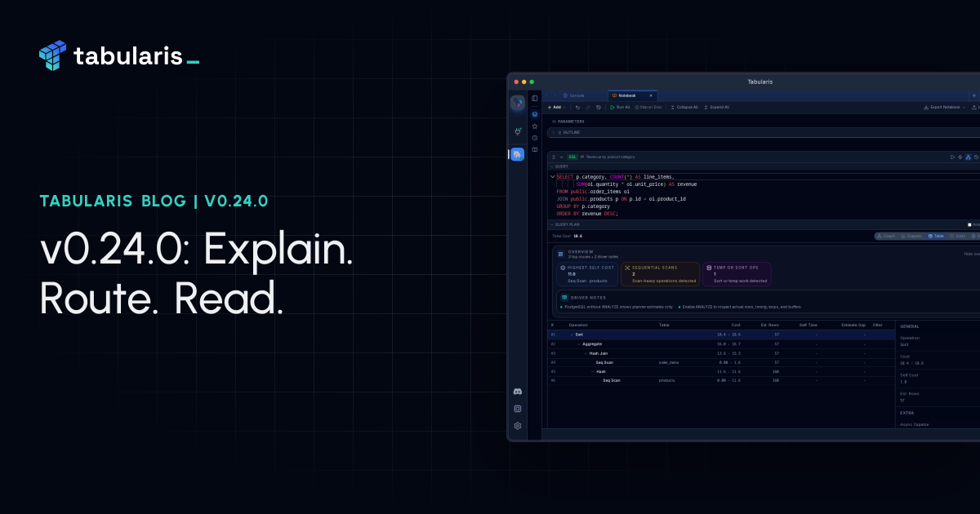Open the Discord icon in the sidebar

[x=518, y=392]
